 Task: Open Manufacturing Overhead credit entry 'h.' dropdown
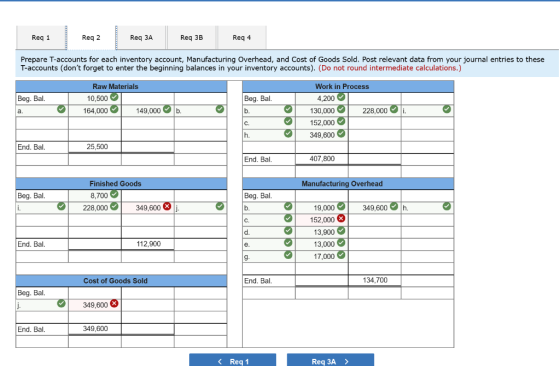click(x=427, y=207)
